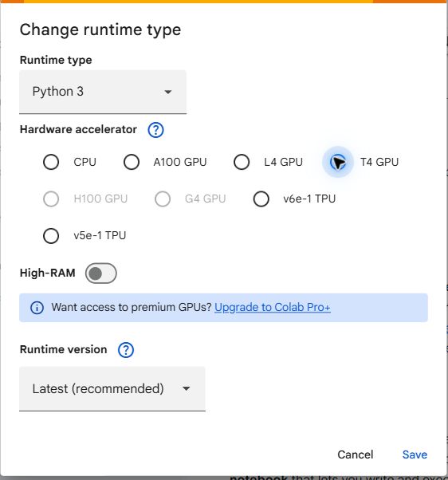The height and width of the screenshot is (480, 448).
Task: Click the Runtime version dropdown arrow
Action: pos(187,389)
